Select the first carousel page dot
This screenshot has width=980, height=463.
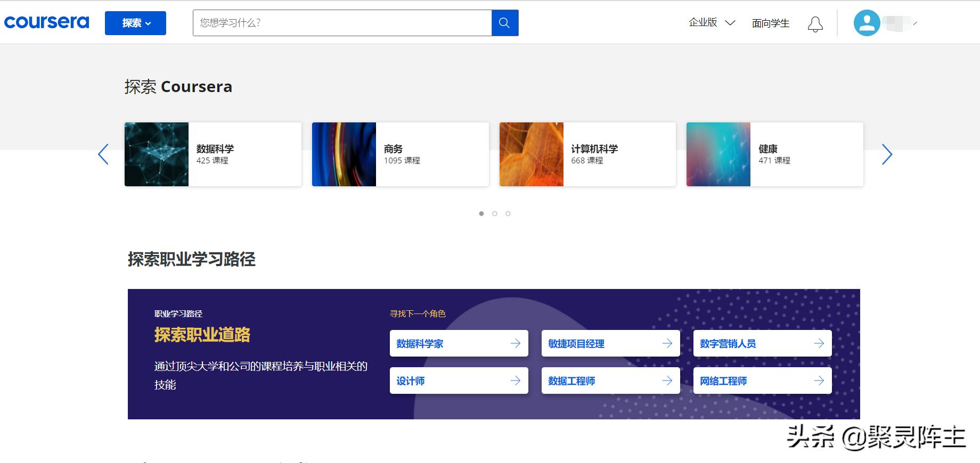coord(481,213)
